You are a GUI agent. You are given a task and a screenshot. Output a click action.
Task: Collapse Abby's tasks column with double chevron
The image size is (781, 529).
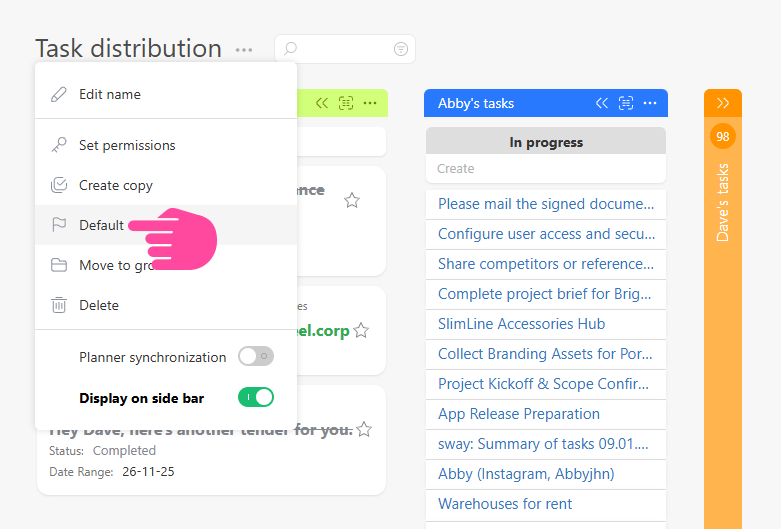pyautogui.click(x=602, y=103)
